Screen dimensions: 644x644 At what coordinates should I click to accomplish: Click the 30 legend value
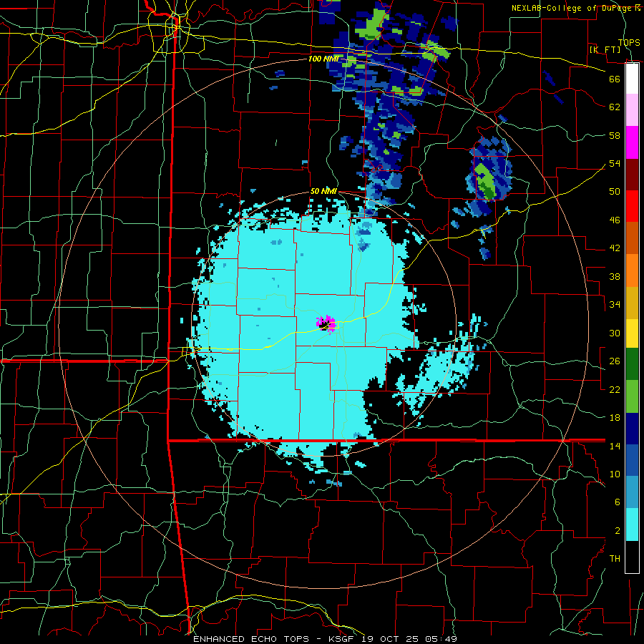(x=615, y=333)
